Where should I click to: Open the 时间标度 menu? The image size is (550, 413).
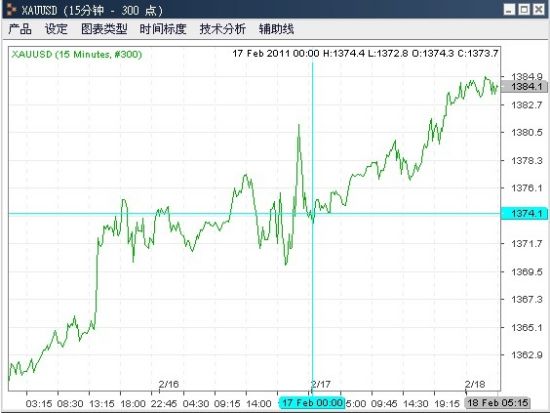pyautogui.click(x=163, y=29)
